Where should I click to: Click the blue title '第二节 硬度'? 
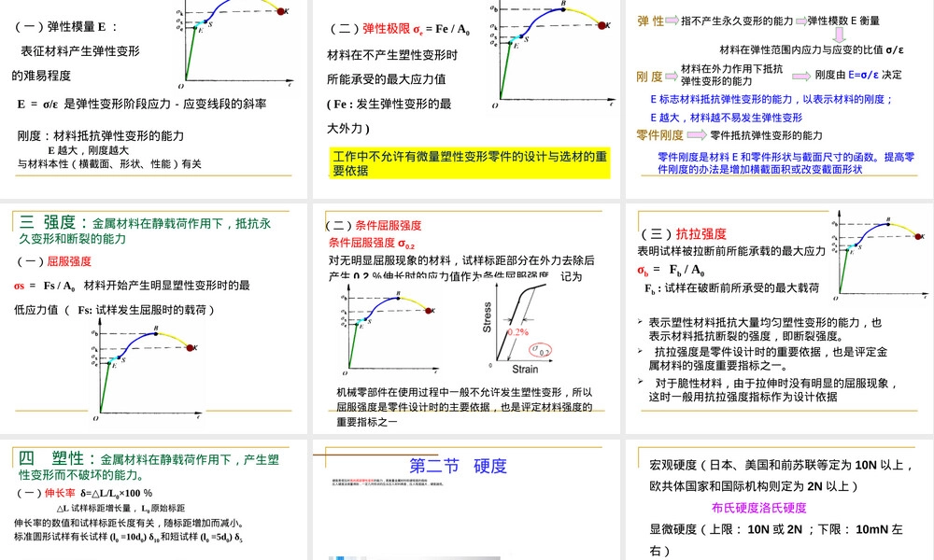pyautogui.click(x=458, y=466)
